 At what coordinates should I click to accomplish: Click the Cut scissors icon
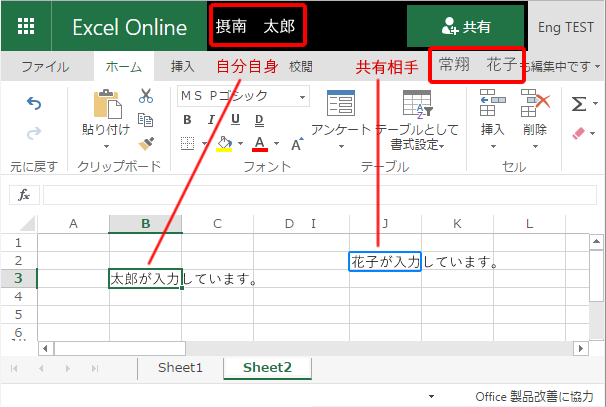(146, 96)
